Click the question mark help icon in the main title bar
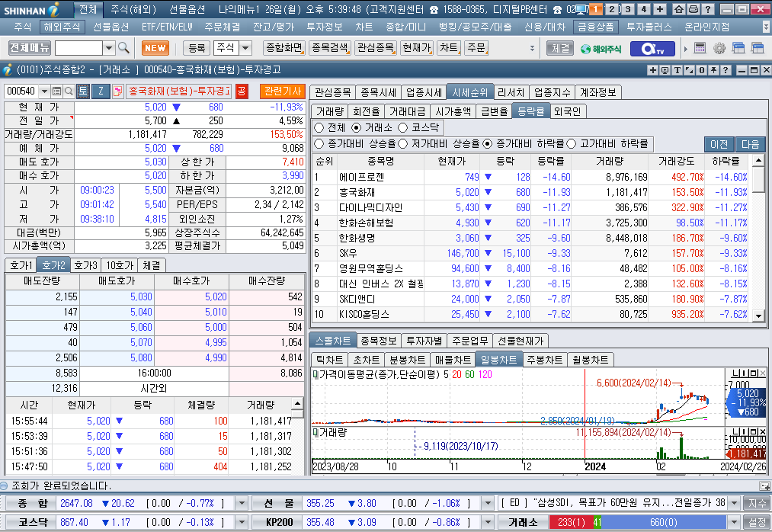The height and width of the screenshot is (532, 772). (707, 9)
